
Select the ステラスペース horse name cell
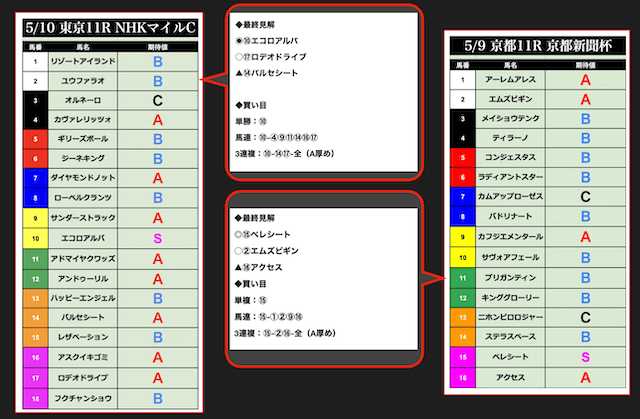click(510, 337)
